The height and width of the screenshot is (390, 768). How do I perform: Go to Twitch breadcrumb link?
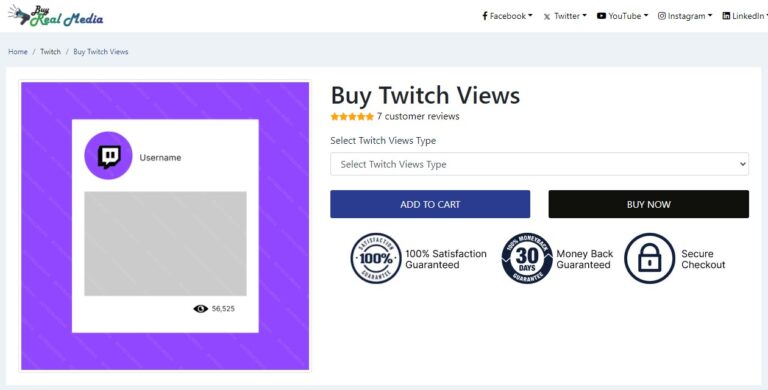(x=50, y=51)
